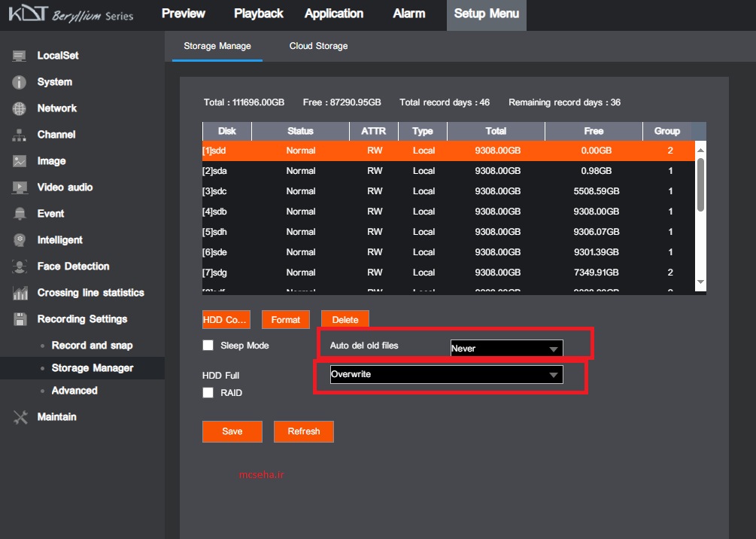Click the Intelligent head icon
The image size is (756, 539).
[x=20, y=240]
